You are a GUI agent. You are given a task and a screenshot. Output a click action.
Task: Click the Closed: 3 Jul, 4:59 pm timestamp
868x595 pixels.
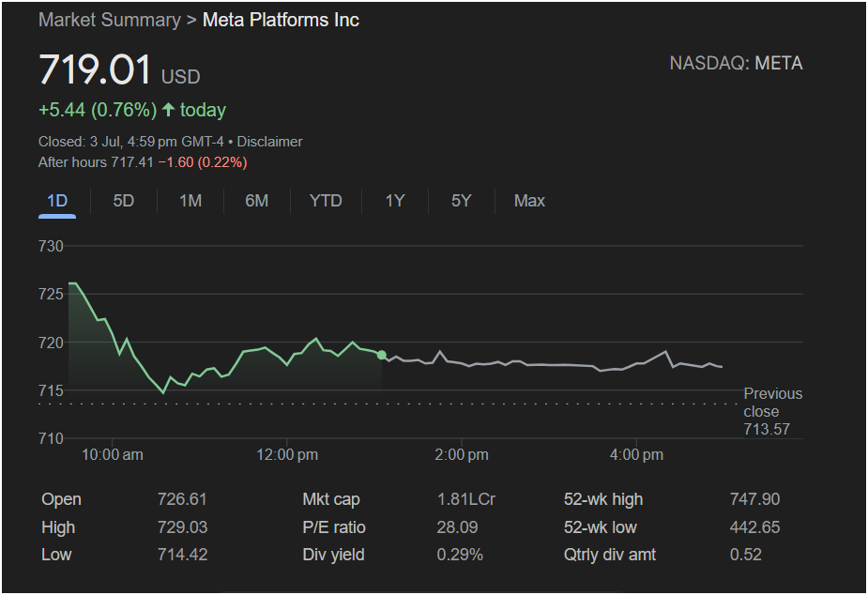click(130, 142)
